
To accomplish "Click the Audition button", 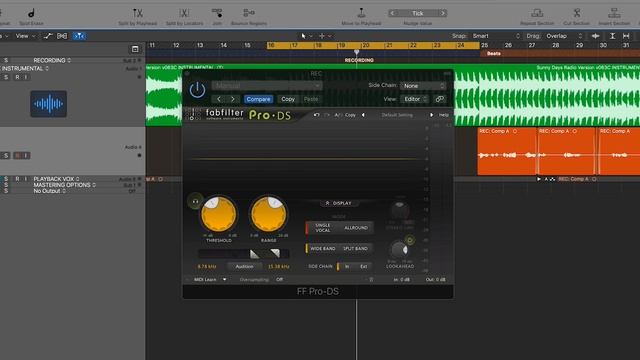I will (244, 267).
